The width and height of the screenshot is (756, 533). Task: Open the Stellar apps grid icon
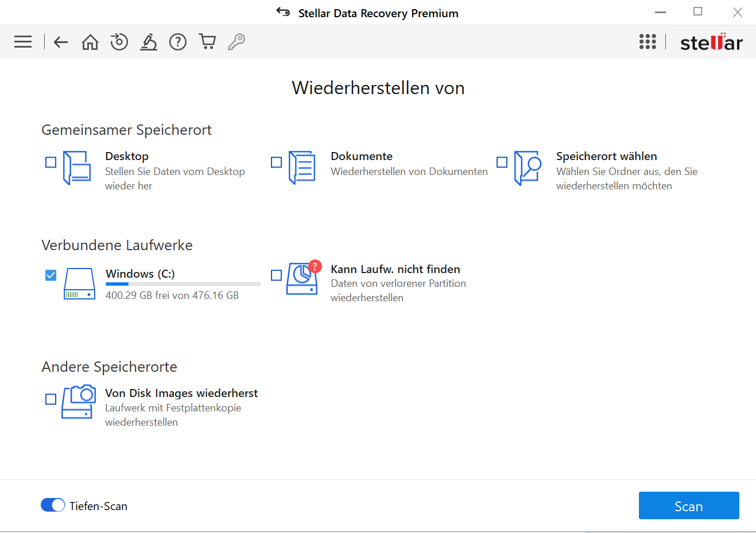pos(648,42)
